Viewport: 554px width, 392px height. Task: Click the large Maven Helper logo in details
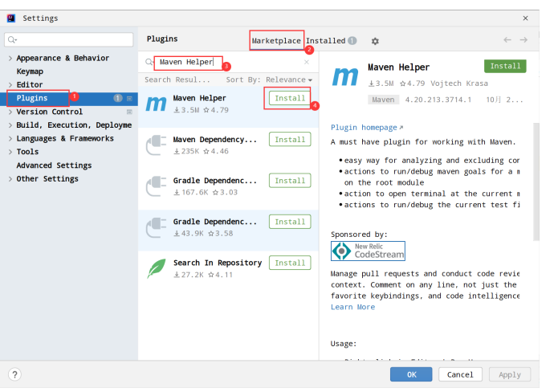click(x=345, y=76)
